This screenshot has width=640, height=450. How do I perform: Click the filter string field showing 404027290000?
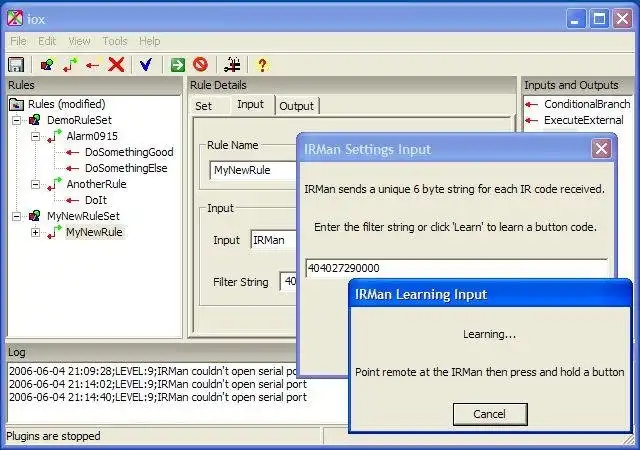click(456, 268)
